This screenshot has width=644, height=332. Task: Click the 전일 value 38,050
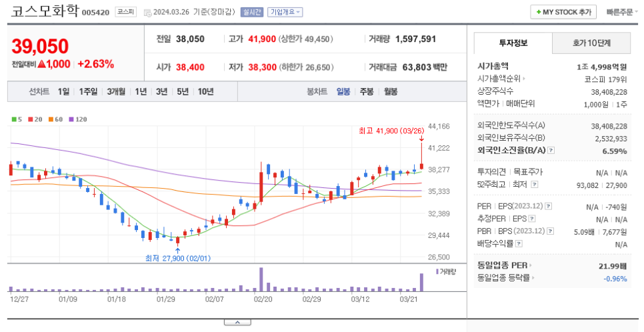[190, 39]
